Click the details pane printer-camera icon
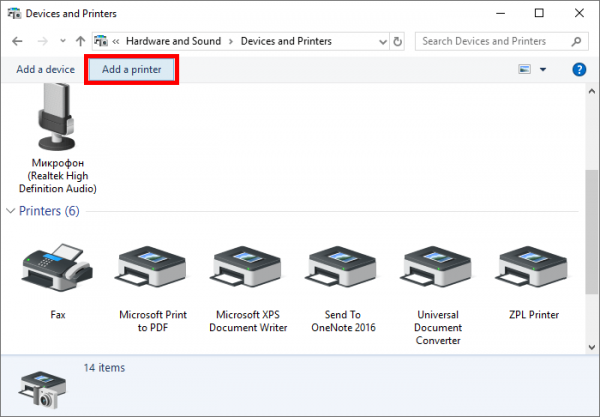 [42, 389]
